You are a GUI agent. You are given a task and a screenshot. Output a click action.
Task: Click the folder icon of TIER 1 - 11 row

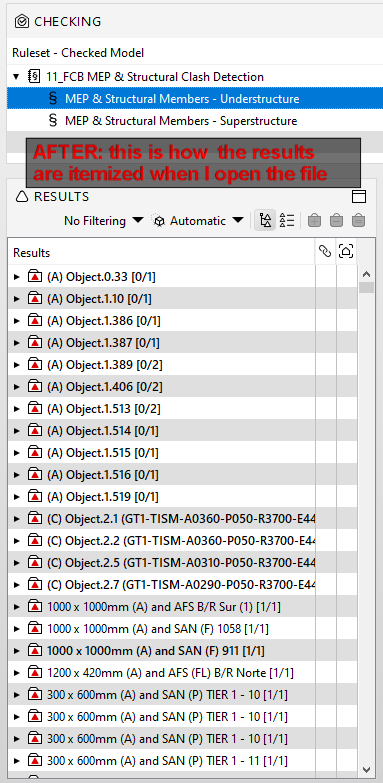tap(34, 761)
